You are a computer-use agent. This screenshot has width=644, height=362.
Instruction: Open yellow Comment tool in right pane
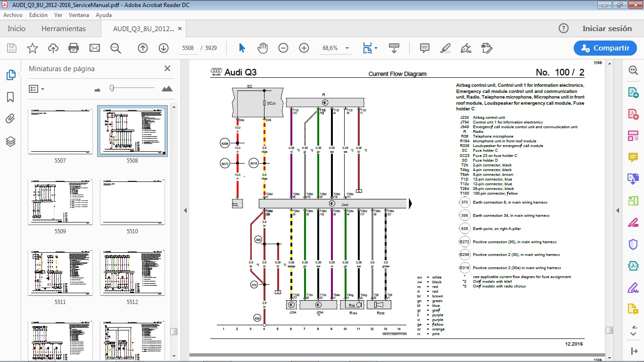(x=633, y=157)
